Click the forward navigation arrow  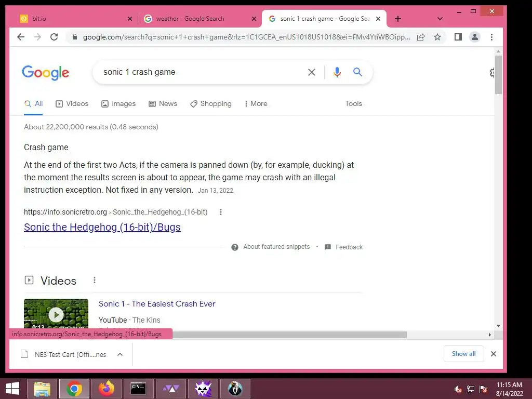pos(37,37)
